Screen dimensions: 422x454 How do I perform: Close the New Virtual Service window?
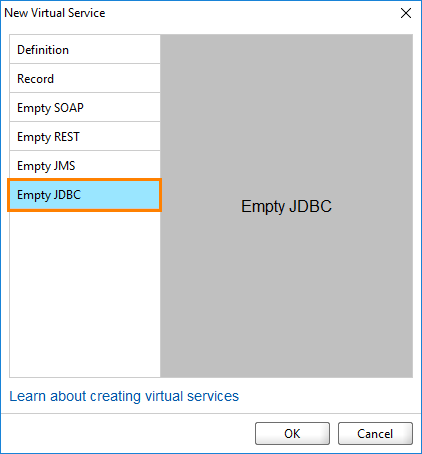406,13
